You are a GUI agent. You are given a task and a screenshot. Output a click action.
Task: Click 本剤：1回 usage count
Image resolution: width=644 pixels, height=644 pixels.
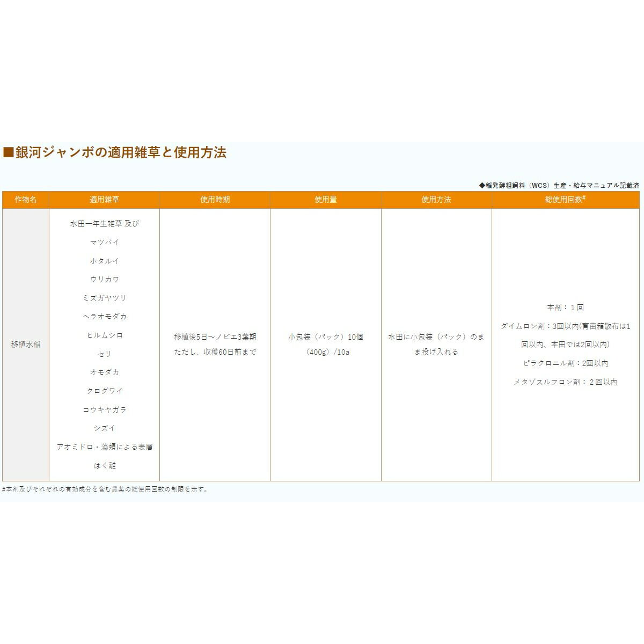click(565, 307)
